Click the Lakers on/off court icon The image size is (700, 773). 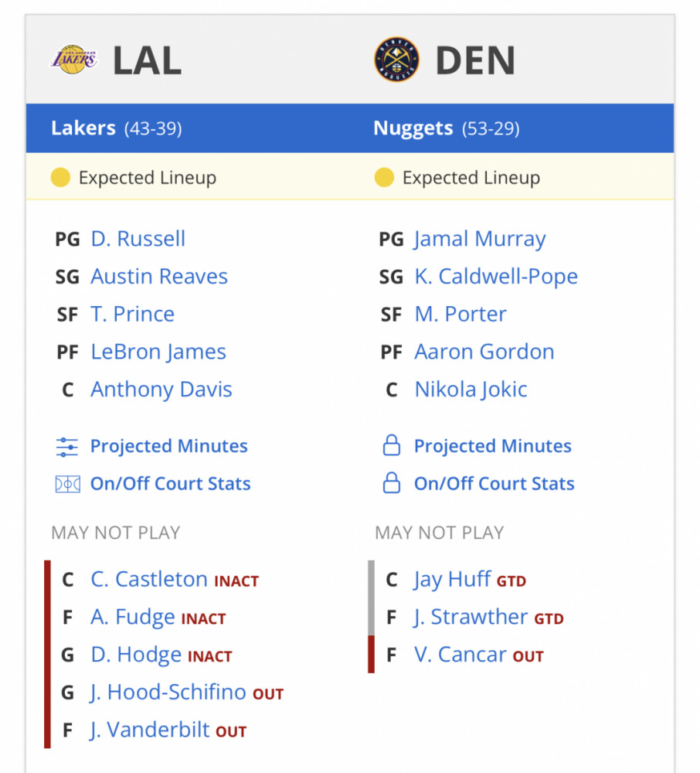(x=67, y=484)
